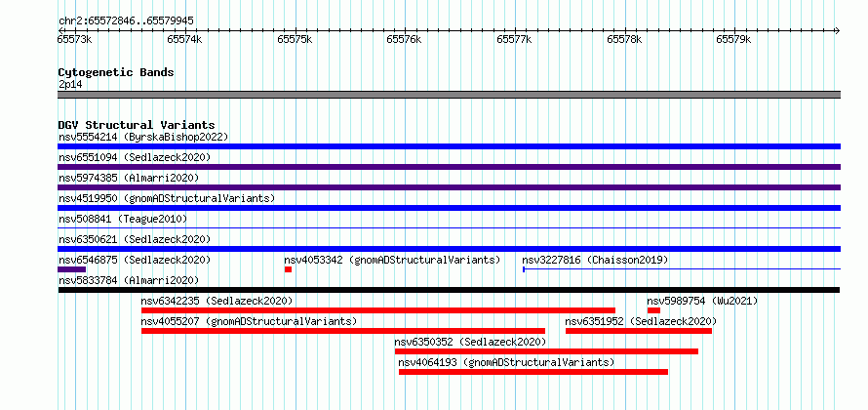The image size is (868, 410).
Task: Select the red bar under nsv4064193
Action: (x=533, y=372)
